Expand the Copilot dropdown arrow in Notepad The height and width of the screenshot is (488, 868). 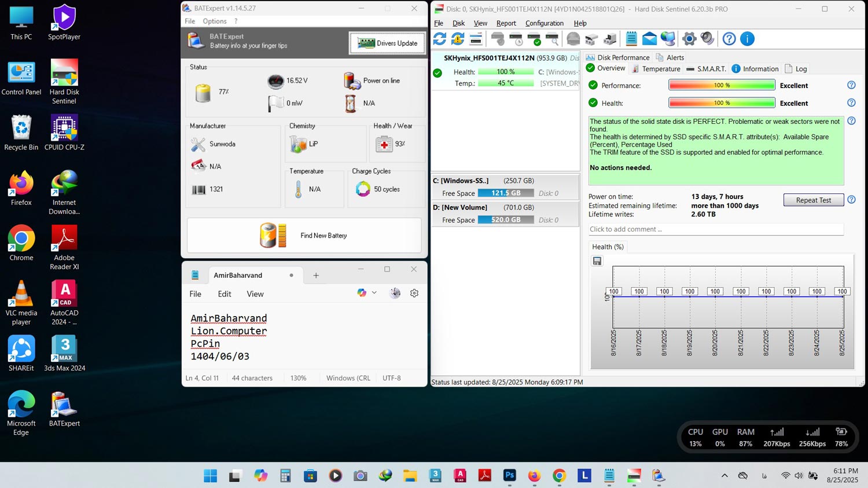click(x=374, y=293)
